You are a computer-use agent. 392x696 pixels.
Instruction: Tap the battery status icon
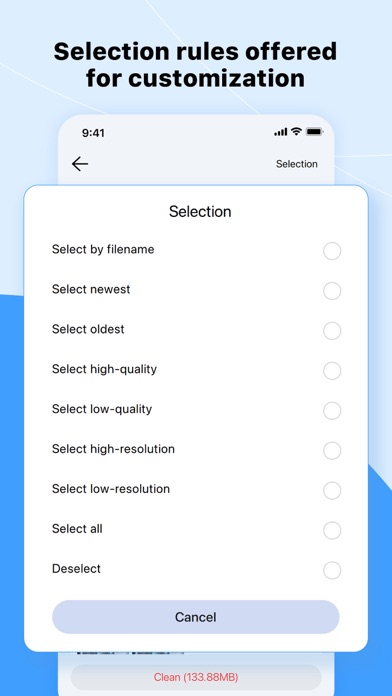click(314, 131)
